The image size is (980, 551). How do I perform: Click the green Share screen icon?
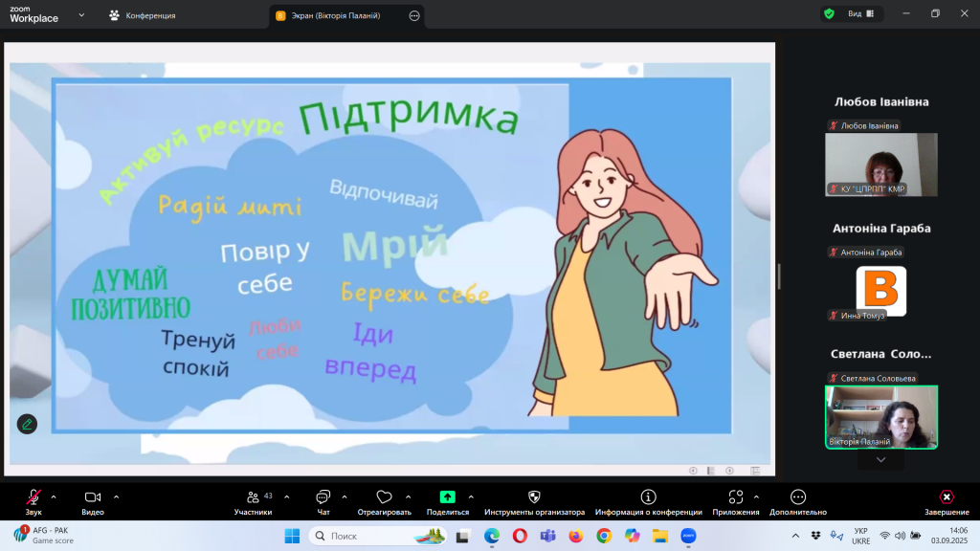point(447,497)
